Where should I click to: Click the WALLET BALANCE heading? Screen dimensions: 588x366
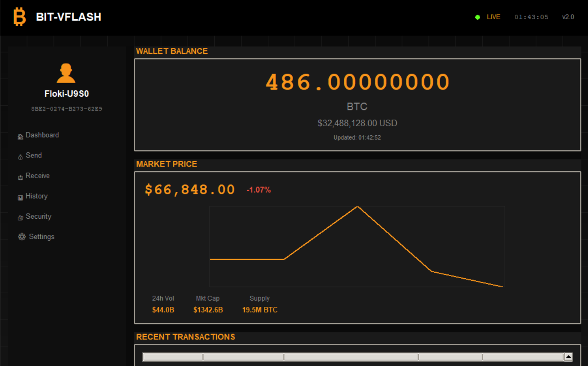(172, 51)
